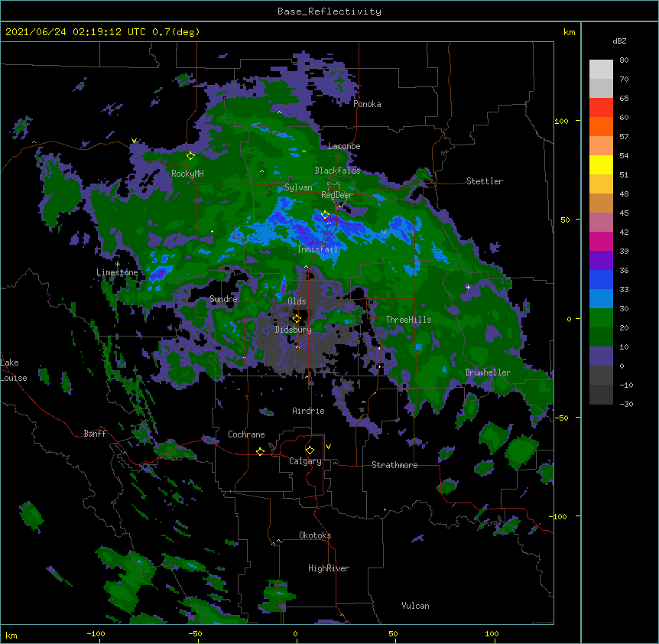Screen dimensions: 659x644
Task: Click the Olds city label
Action: point(297,301)
